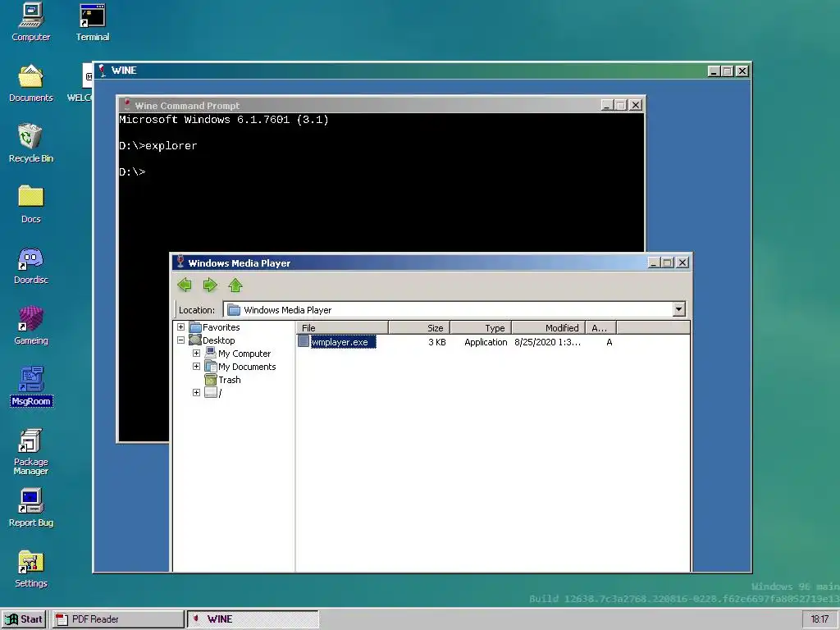
Task: Minimize the Windows Media Player window
Action: tap(654, 262)
